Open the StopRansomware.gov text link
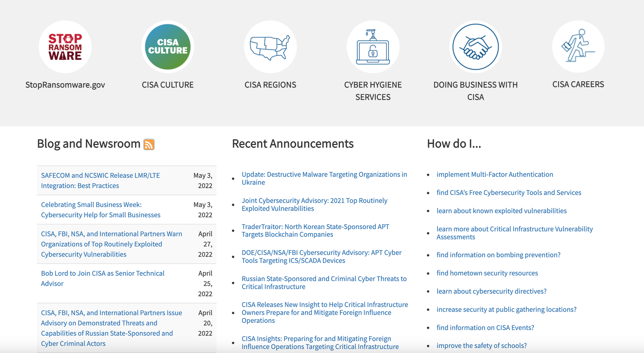Screen dimensions: 644x353 pos(65,85)
